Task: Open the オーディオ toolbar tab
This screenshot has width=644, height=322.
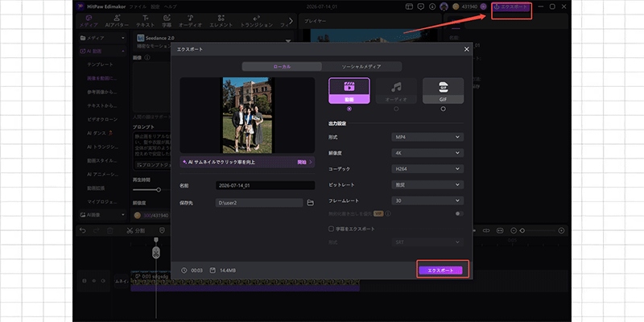Action: (190, 22)
